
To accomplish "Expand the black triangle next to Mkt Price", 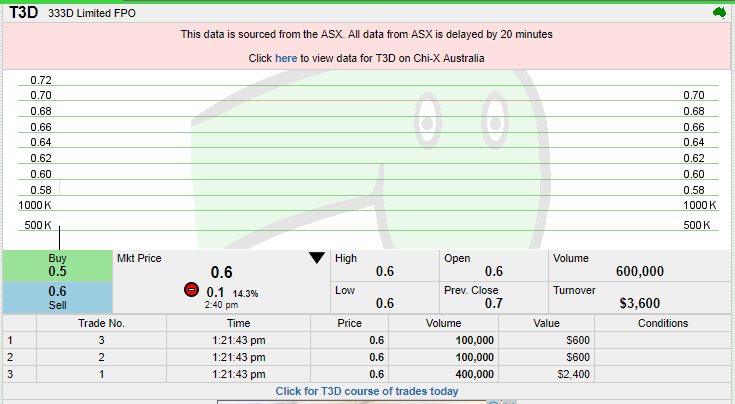I will [x=317, y=258].
